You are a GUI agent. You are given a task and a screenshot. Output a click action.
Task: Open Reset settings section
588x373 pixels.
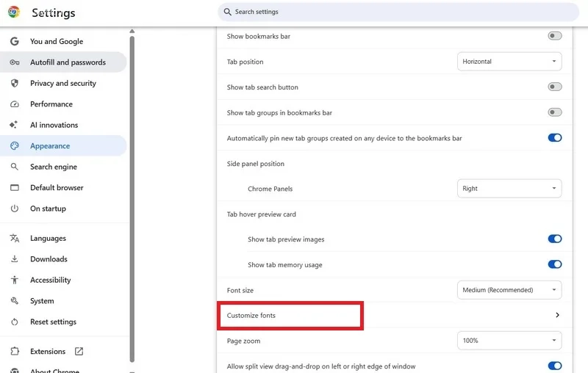[64, 322]
